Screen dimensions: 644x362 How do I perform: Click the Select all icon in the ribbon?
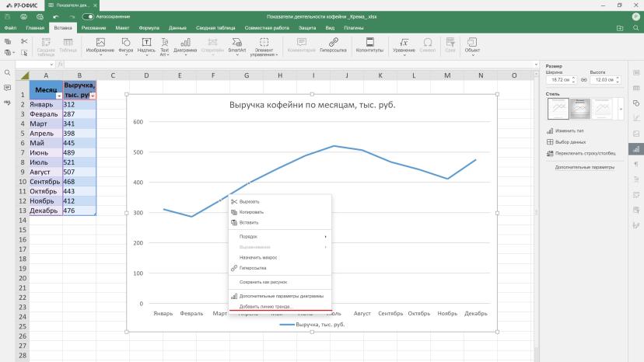(24, 53)
